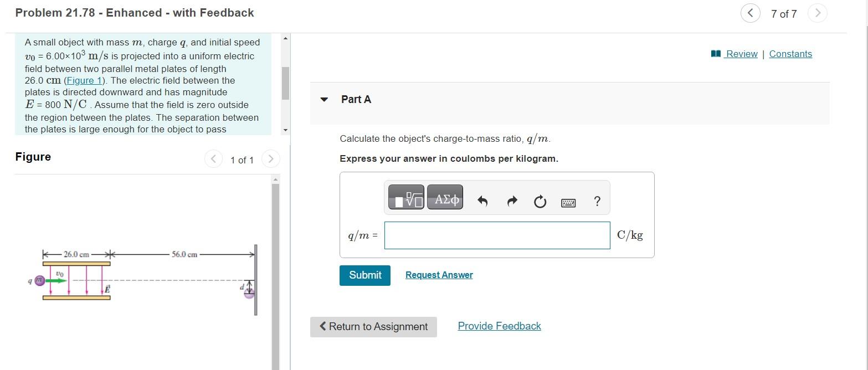Image resolution: width=868 pixels, height=370 pixels.
Task: Click the redo arrow in answer toolbar
Action: pos(512,202)
